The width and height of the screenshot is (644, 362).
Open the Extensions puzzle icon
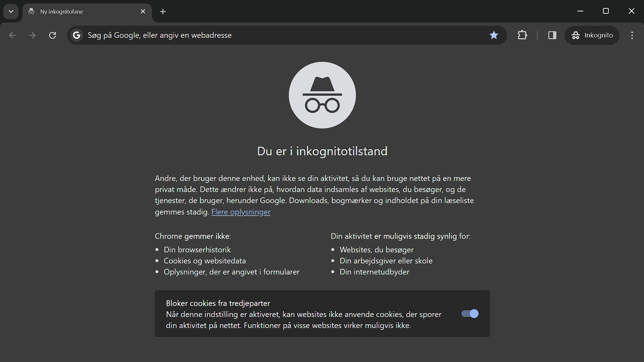click(x=522, y=35)
